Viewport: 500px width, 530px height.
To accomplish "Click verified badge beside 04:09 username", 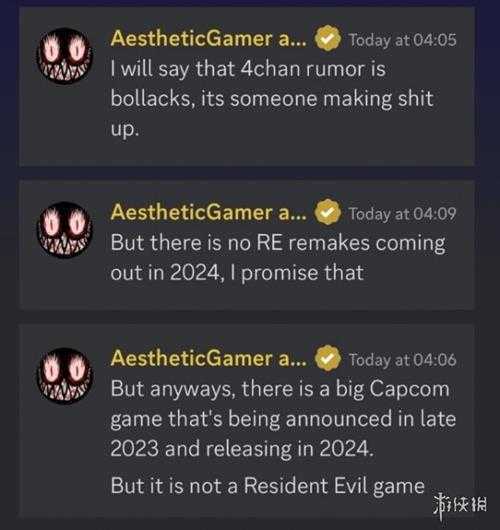I will [x=328, y=213].
